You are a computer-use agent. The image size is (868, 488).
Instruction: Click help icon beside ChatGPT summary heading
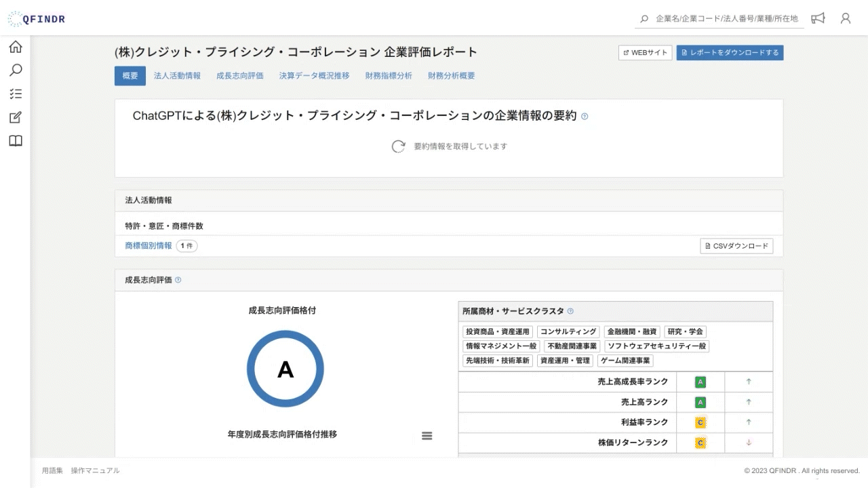click(585, 117)
